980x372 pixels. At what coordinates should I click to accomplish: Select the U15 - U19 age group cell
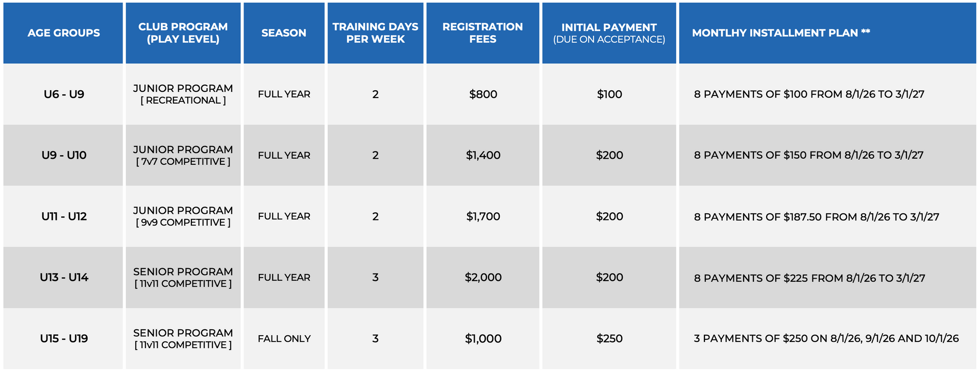click(x=63, y=338)
